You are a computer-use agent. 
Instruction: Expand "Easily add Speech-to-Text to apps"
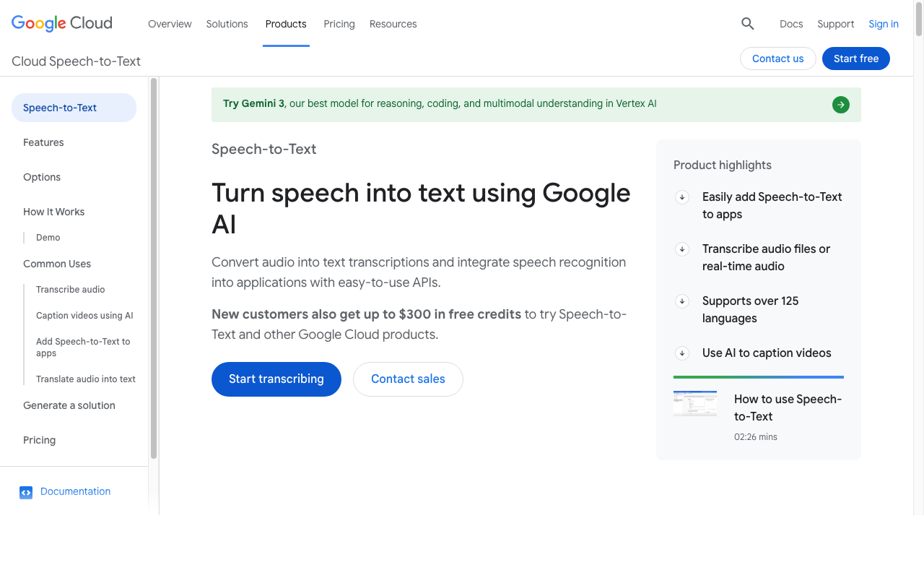(x=681, y=197)
